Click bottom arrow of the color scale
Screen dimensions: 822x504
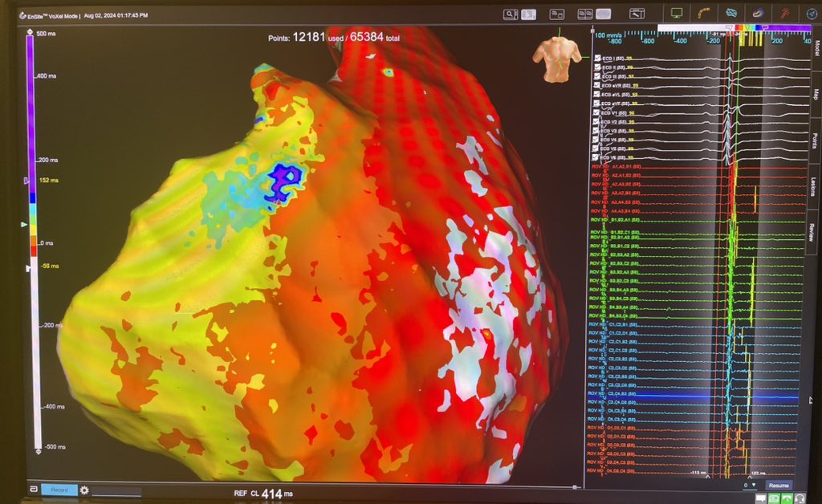pos(38,451)
